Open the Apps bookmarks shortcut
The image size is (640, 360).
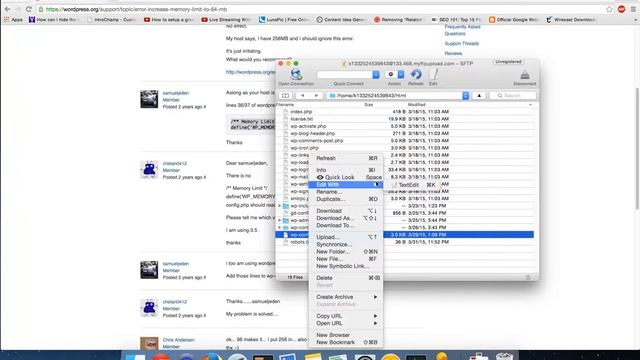(x=13, y=19)
